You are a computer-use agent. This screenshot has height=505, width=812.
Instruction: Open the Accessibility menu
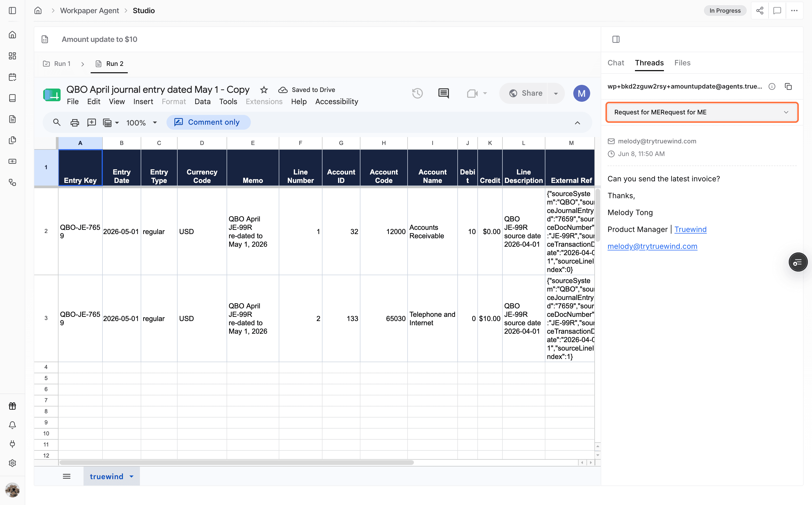pyautogui.click(x=336, y=101)
